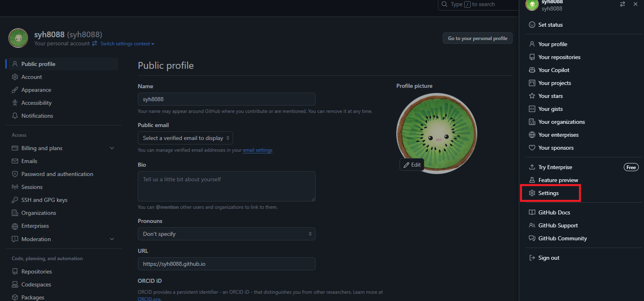Click the credit card icon beside Billing
This screenshot has height=301, width=644.
(15, 148)
